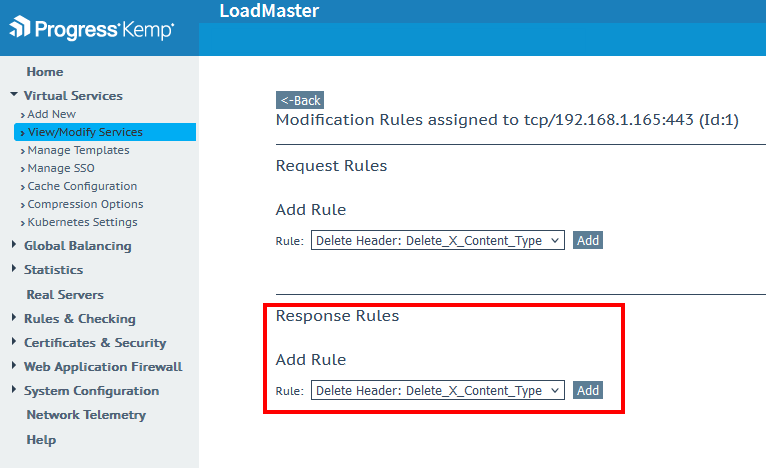Open Real Servers
The width and height of the screenshot is (766, 468).
tap(65, 295)
